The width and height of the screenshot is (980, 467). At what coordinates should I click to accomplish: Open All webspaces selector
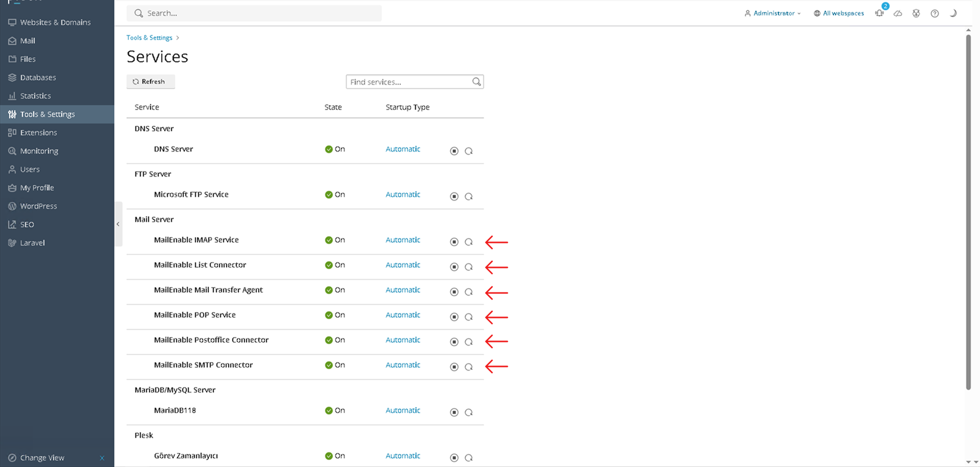click(x=839, y=13)
